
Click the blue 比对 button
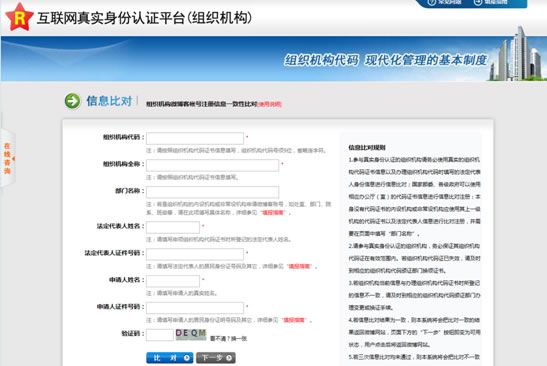(170, 358)
